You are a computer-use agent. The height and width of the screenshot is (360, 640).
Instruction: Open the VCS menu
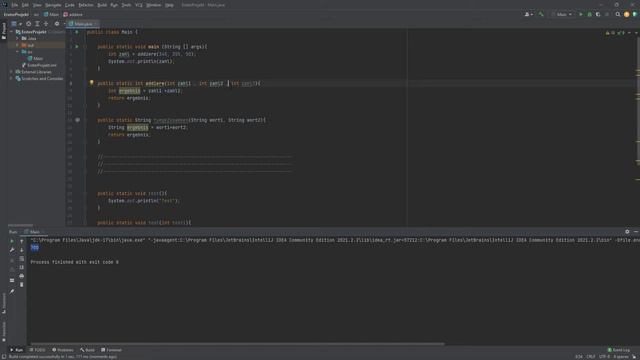pos(139,5)
